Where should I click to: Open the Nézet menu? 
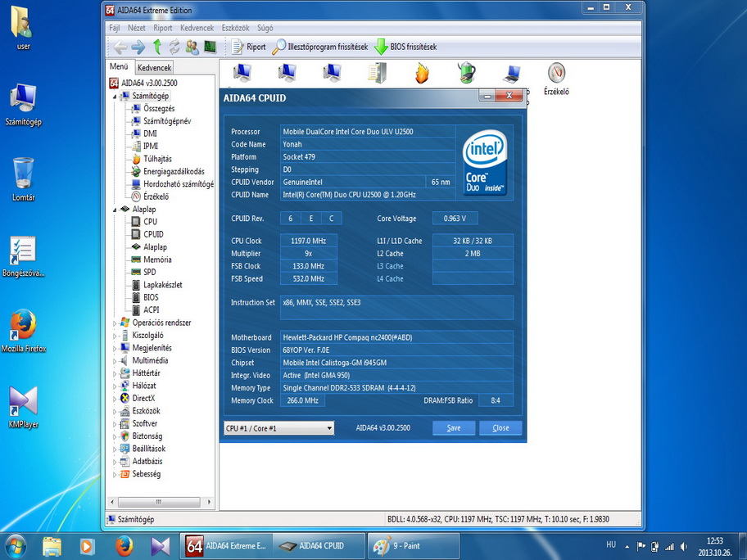[x=136, y=28]
